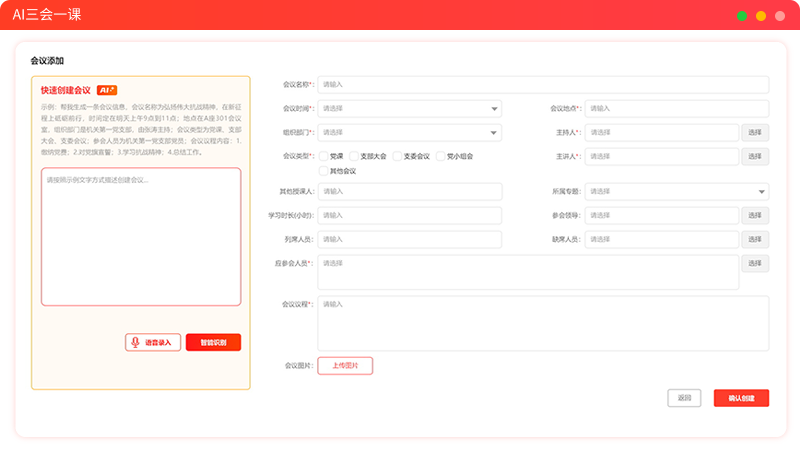Check the 支部大会 checkbox
This screenshot has width=800, height=450.
(x=354, y=156)
